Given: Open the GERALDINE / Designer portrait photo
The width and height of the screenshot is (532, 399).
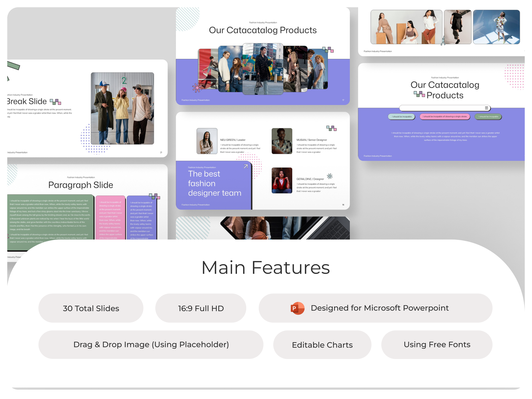Looking at the screenshot, I should tap(282, 180).
